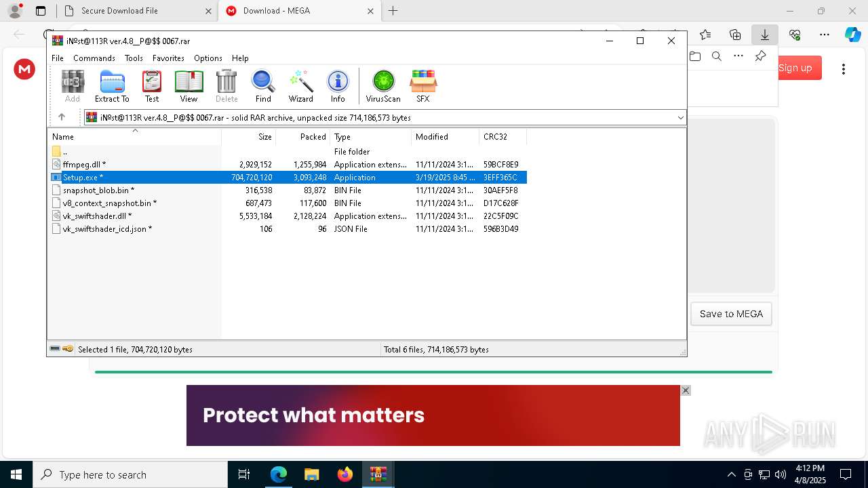Open MEGA page kebab menu
The width and height of the screenshot is (868, 488).
[844, 68]
